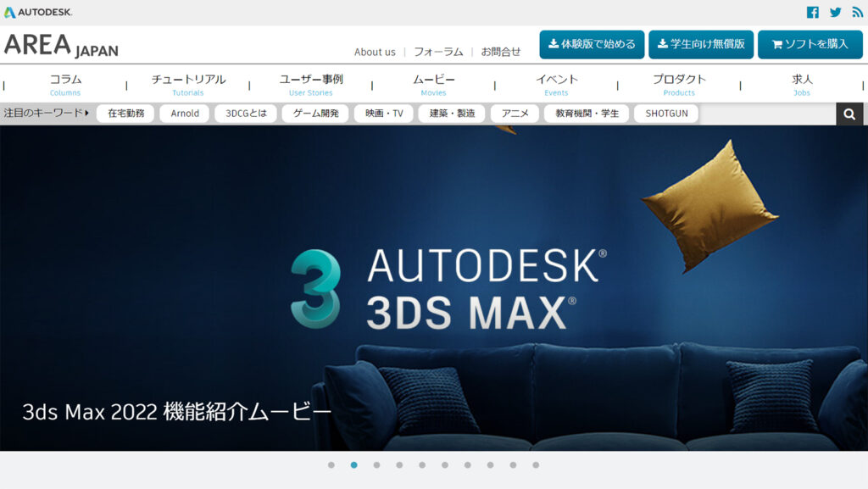
Task: Click the 3ds Max banner image
Action: coord(434,287)
